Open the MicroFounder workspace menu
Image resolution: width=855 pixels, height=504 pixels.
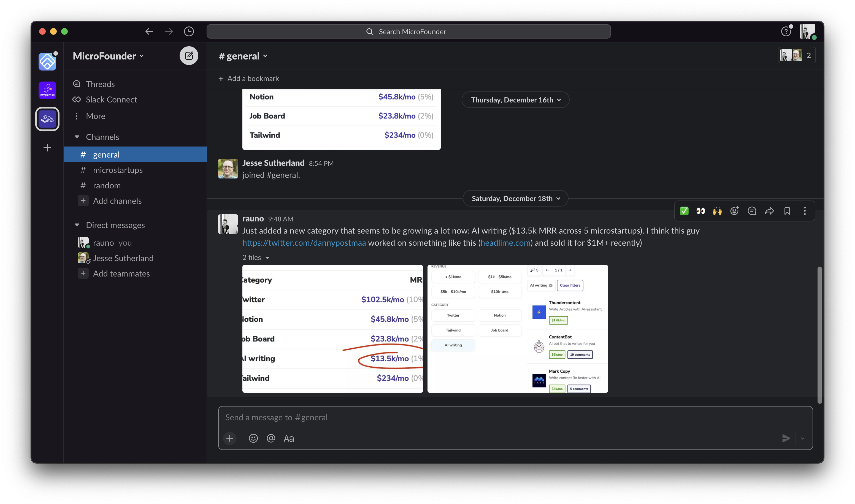tap(108, 56)
